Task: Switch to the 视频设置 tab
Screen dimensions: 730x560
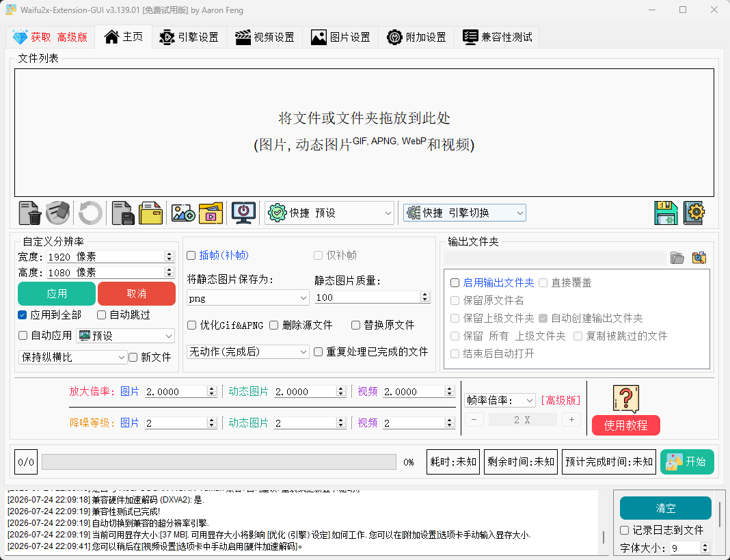Action: point(265,37)
